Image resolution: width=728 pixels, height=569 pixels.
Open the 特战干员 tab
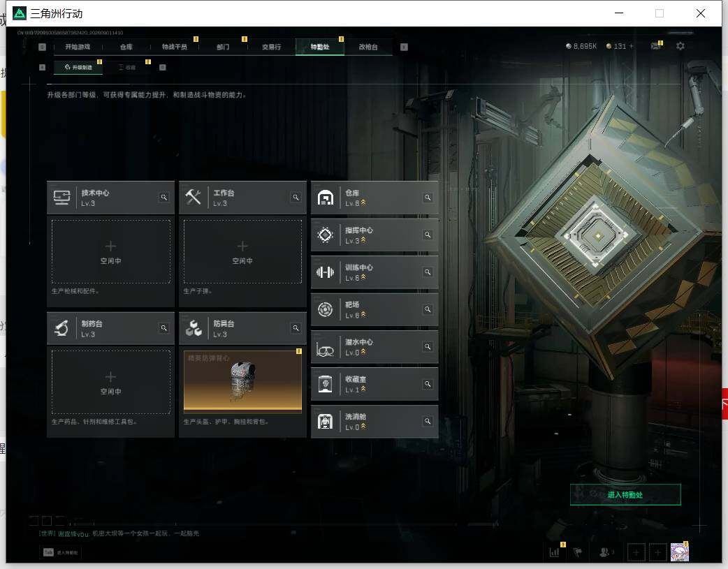click(175, 47)
